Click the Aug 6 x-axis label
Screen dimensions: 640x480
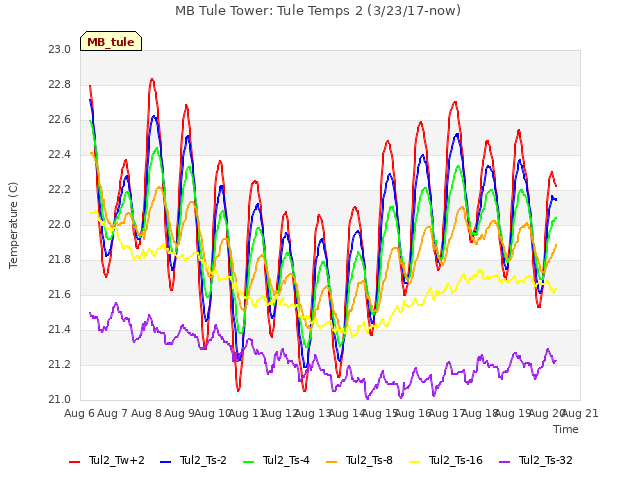click(79, 413)
